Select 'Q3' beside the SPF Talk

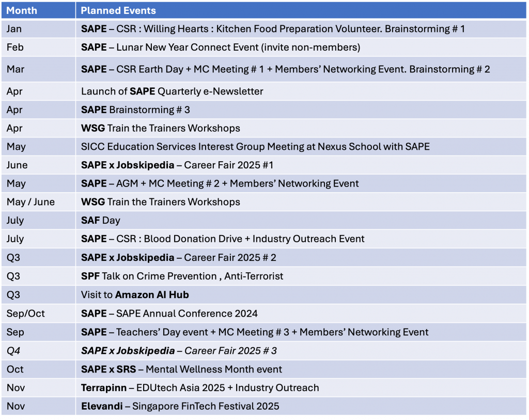38,276
